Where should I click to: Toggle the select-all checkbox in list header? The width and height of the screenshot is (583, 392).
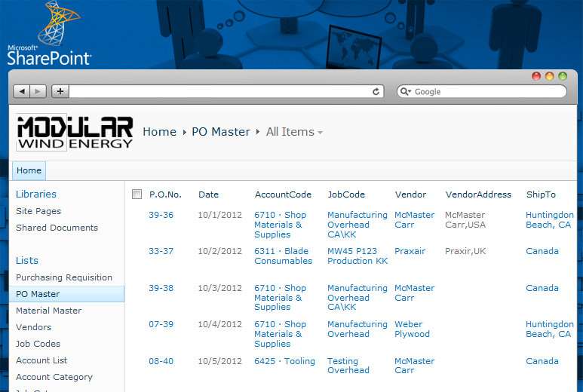coord(137,194)
